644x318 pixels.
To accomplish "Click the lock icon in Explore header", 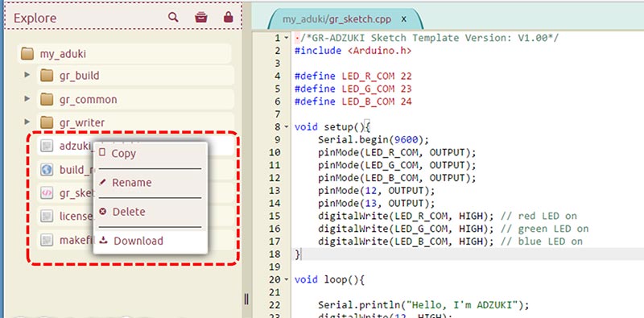I will coord(229,17).
